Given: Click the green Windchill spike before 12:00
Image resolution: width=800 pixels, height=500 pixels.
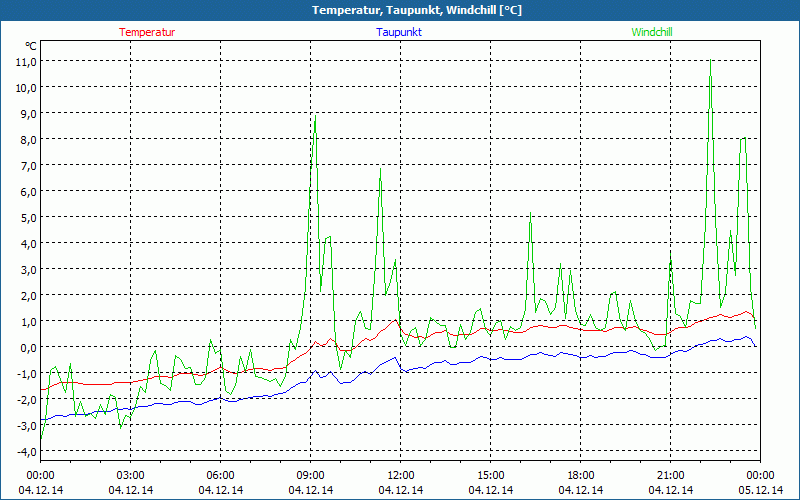Looking at the screenshot, I should point(380,169).
